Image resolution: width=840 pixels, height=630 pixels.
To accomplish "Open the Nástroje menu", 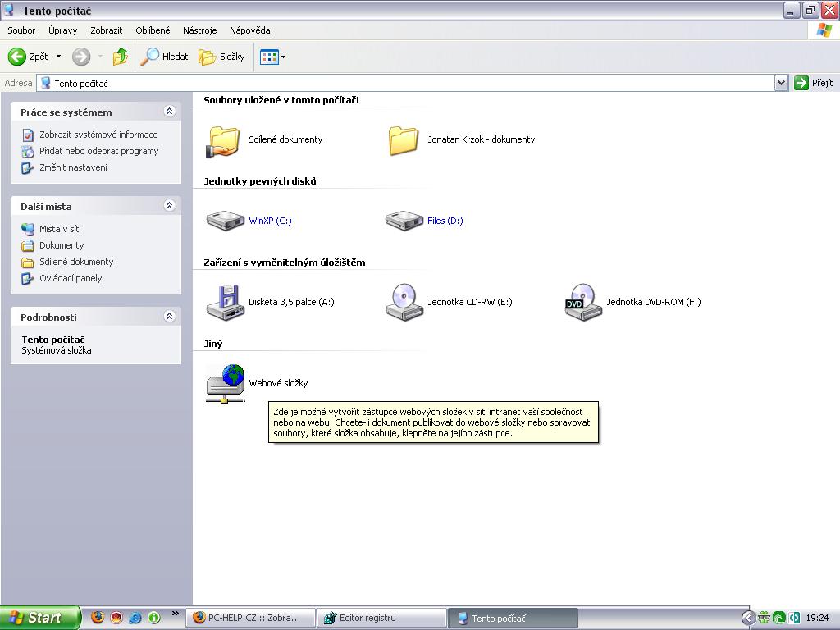I will click(x=199, y=30).
